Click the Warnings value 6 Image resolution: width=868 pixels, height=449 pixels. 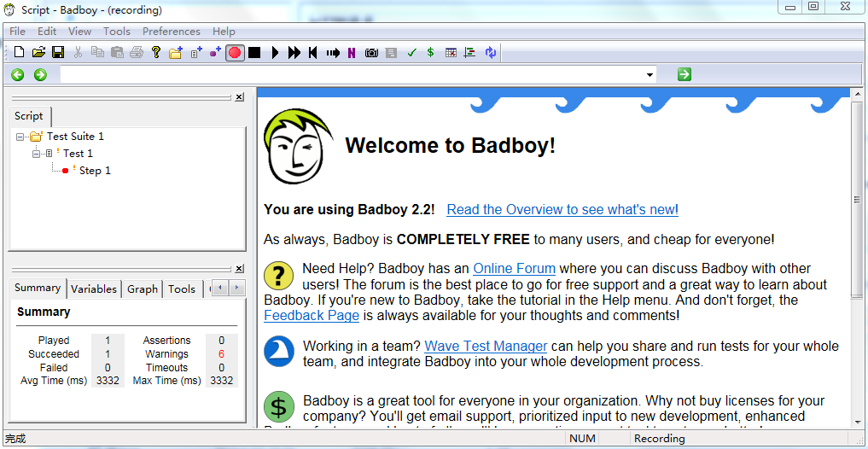[221, 354]
